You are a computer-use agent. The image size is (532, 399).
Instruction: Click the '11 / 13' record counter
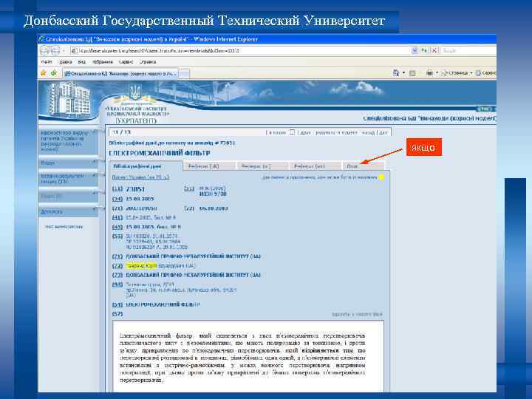121,132
